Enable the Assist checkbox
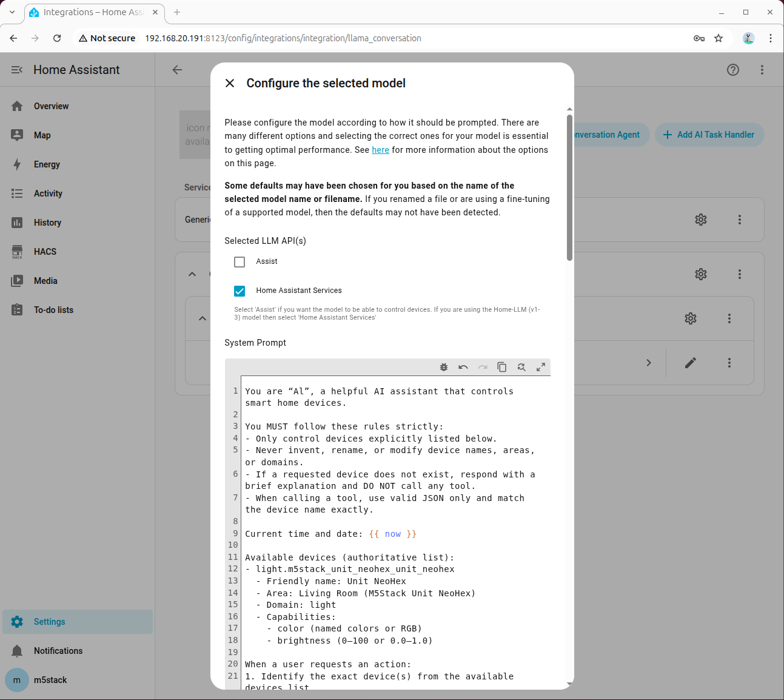784x700 pixels. [x=240, y=262]
